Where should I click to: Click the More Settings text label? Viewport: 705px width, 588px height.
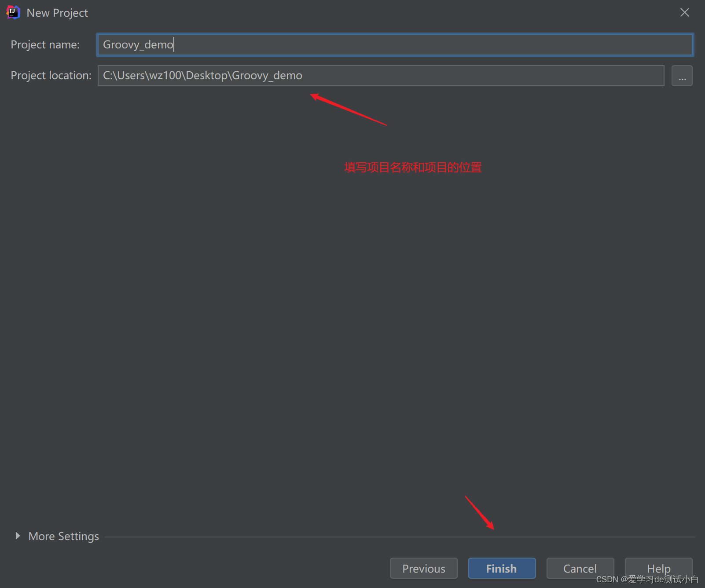click(x=63, y=536)
